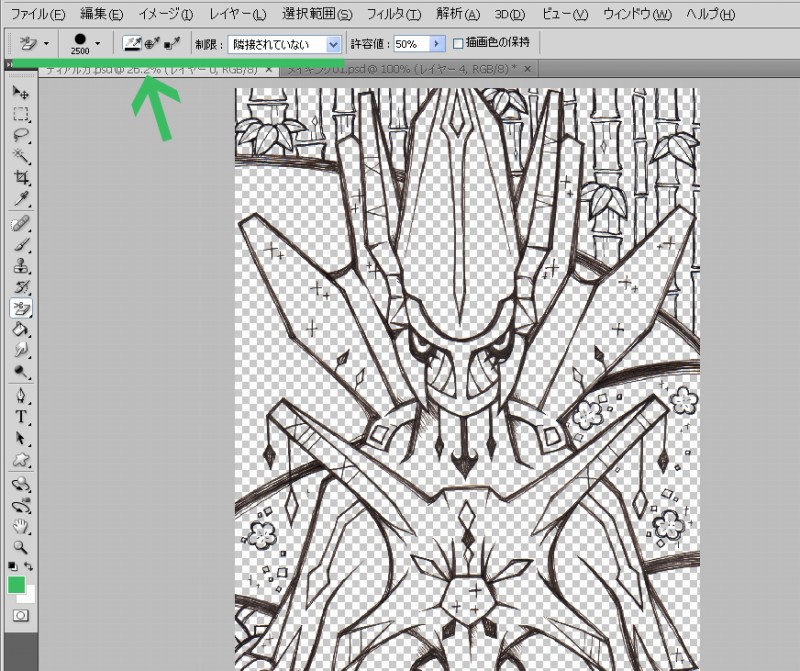The width and height of the screenshot is (800, 671).
Task: Select the Smudge tool
Action: tap(20, 350)
